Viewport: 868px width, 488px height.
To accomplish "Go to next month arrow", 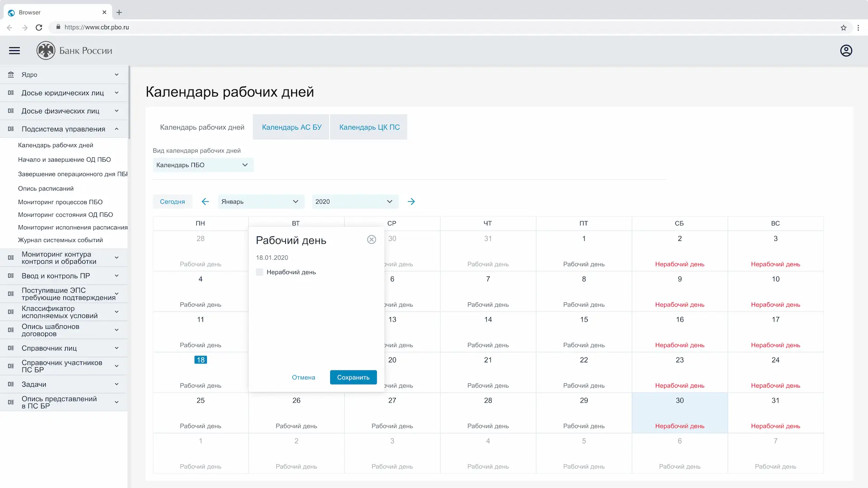I will [x=411, y=202].
